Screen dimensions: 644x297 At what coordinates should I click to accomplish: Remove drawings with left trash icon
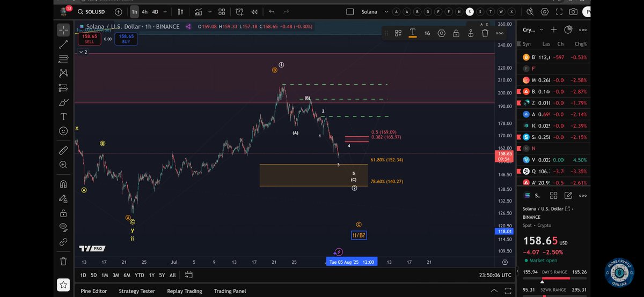pos(63,261)
